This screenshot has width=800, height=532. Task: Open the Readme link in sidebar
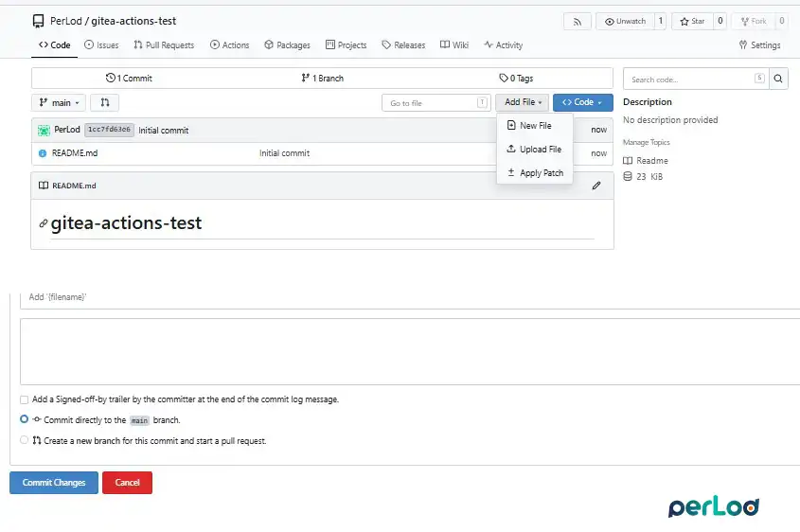click(x=646, y=161)
